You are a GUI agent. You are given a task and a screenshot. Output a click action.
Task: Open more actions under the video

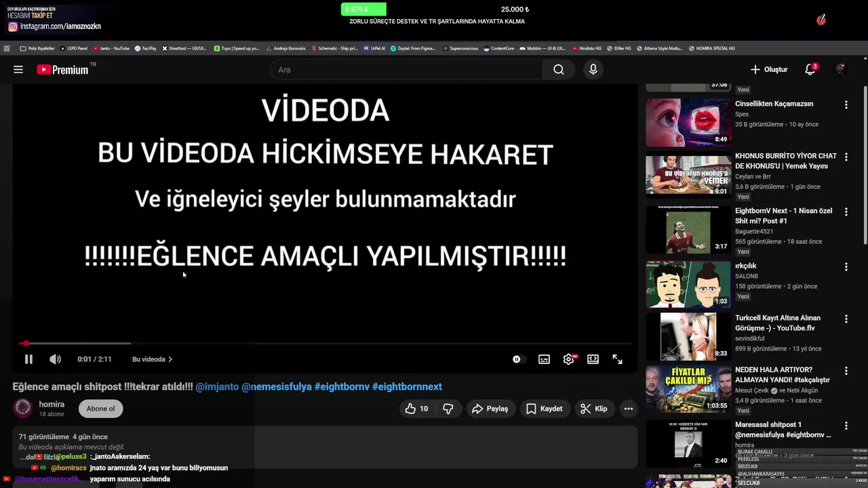[629, 409]
